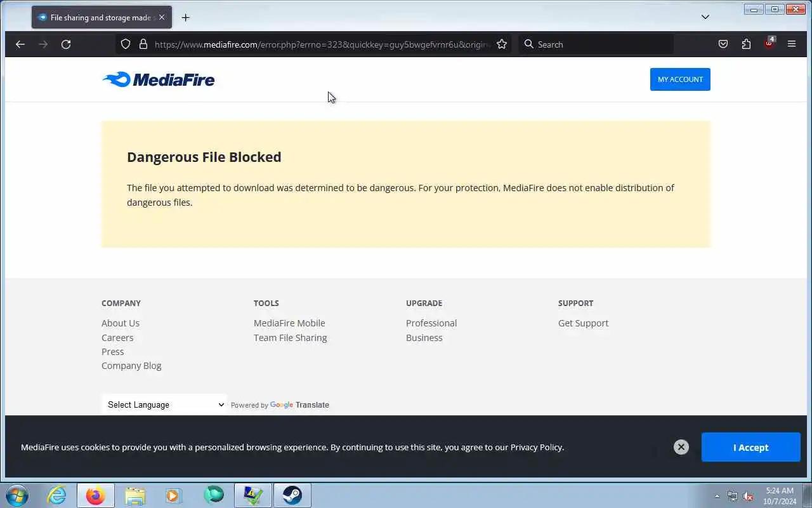Dismiss the cookie banner with X

point(681,447)
